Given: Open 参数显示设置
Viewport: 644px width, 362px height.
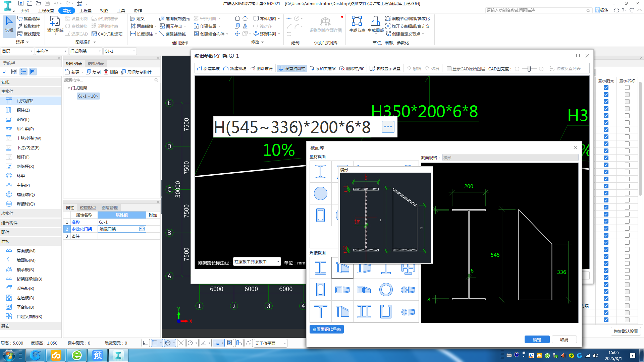Looking at the screenshot, I should (x=385, y=68).
